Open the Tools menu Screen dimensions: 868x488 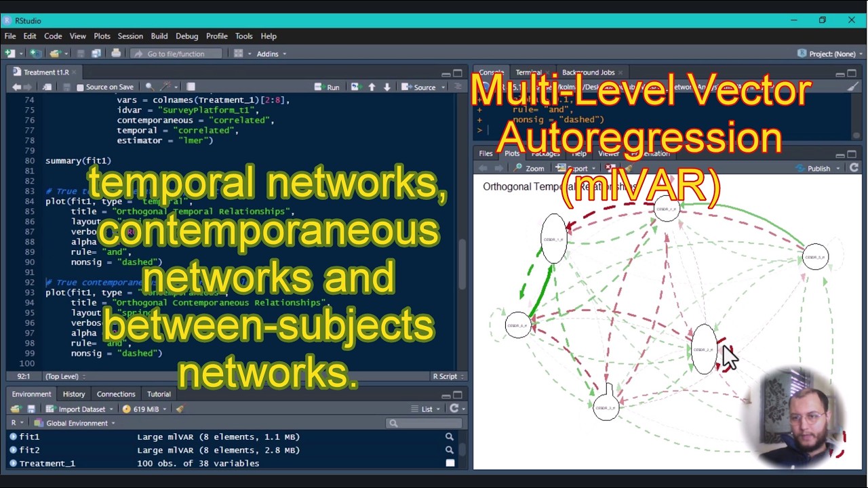[x=243, y=36]
